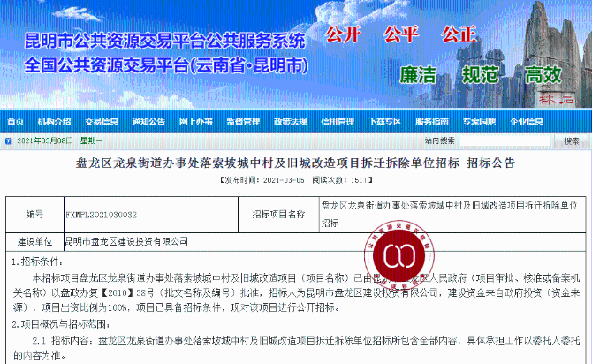Go to 首页 in the navigation bar
Screen dimensions: 592x364
[15, 122]
